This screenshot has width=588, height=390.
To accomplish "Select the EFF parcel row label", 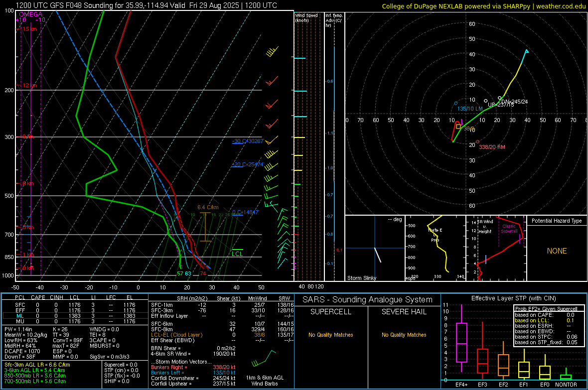I will [20, 310].
